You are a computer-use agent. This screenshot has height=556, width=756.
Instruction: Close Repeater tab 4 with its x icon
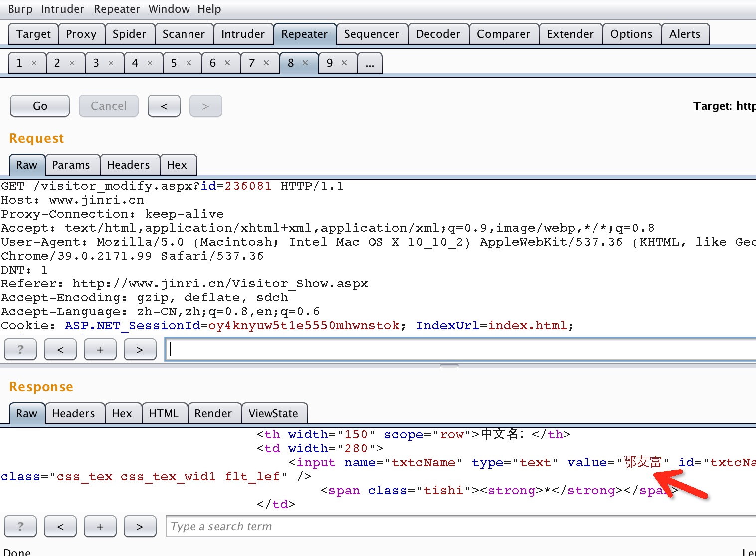150,63
